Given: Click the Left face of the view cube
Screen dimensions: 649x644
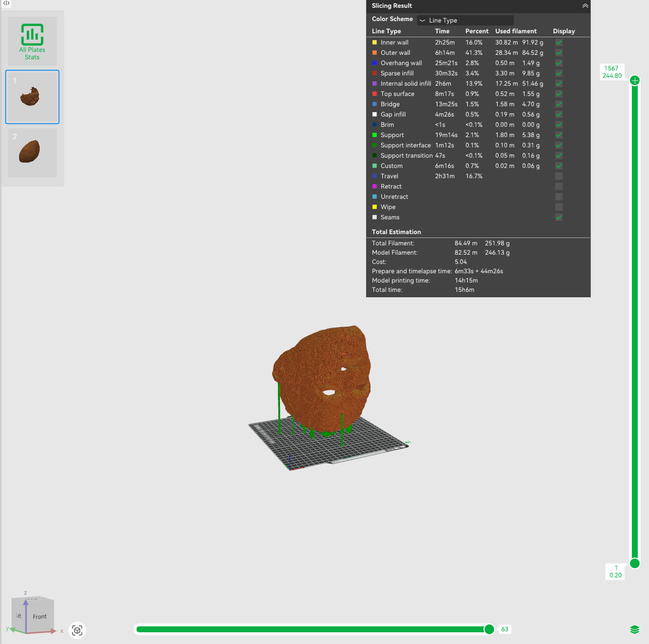Looking at the screenshot, I should (x=19, y=615).
